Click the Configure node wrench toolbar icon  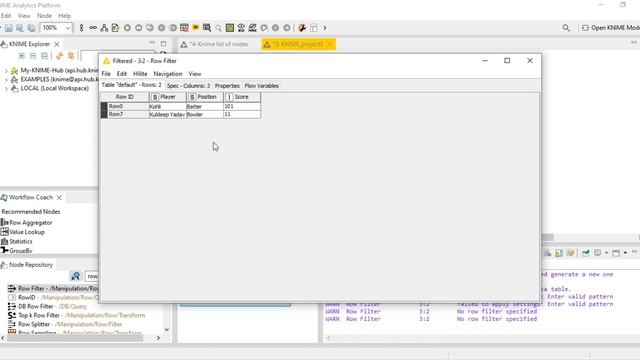(x=302, y=28)
